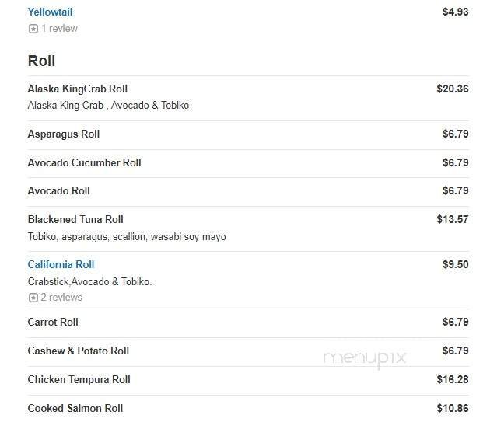Open the California Roll link
Image resolution: width=504 pixels, height=422 pixels.
(x=61, y=264)
